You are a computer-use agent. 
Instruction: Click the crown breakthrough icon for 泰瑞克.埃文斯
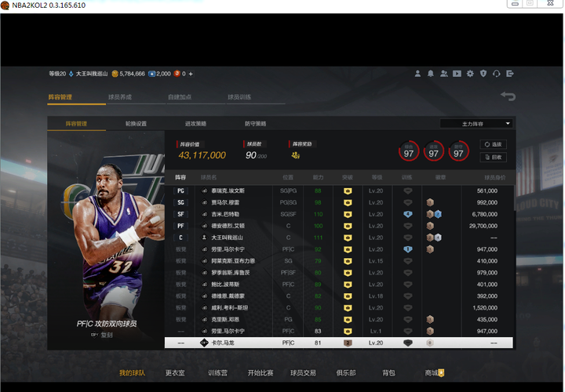click(348, 191)
